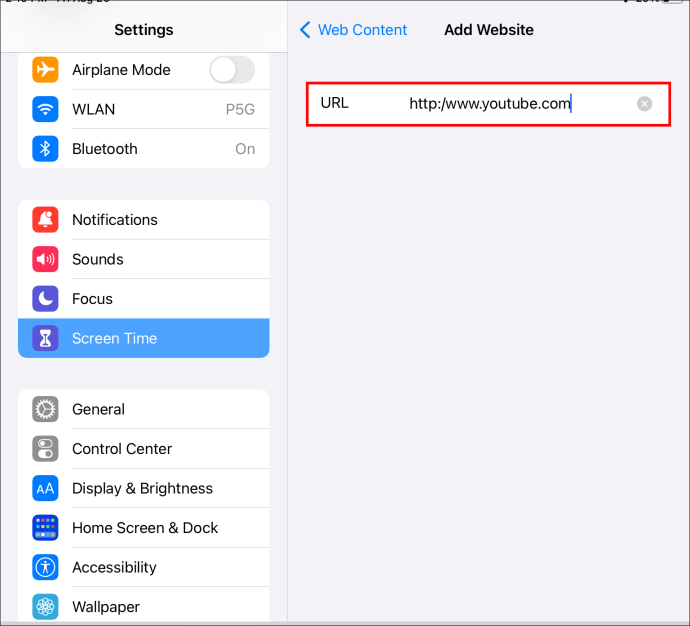Toggle the Airplane Mode switch
690x626 pixels.
point(231,70)
